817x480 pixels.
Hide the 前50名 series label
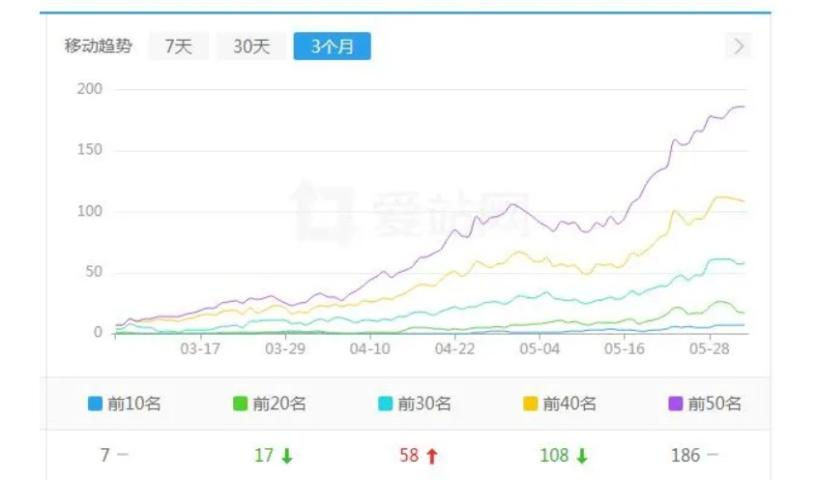click(x=714, y=404)
